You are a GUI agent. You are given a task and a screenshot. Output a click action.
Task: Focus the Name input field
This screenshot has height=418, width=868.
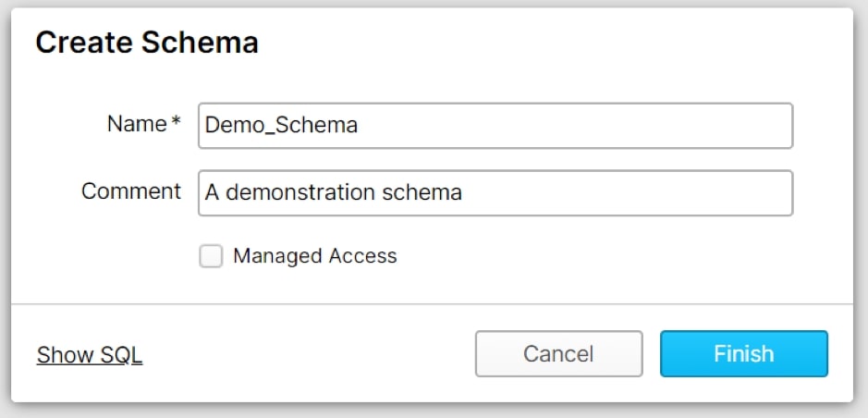pyautogui.click(x=495, y=126)
